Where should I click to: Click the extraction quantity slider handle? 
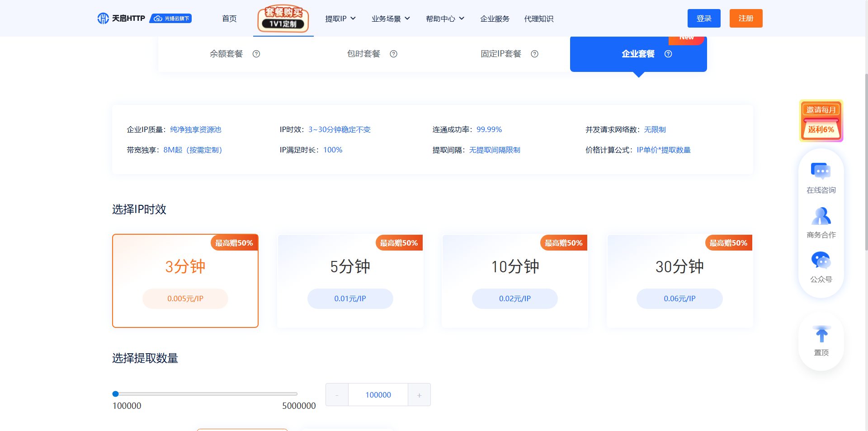click(116, 394)
